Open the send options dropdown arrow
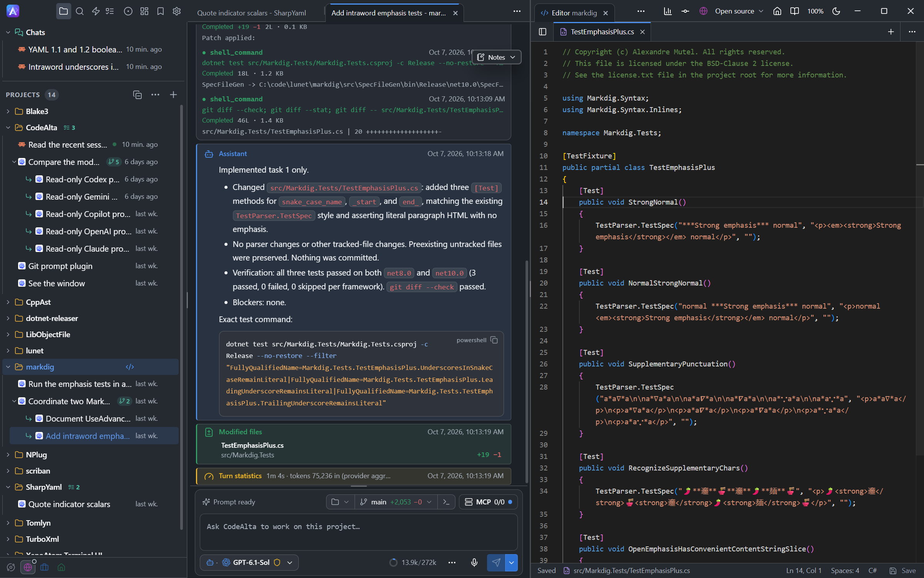 [x=511, y=563]
